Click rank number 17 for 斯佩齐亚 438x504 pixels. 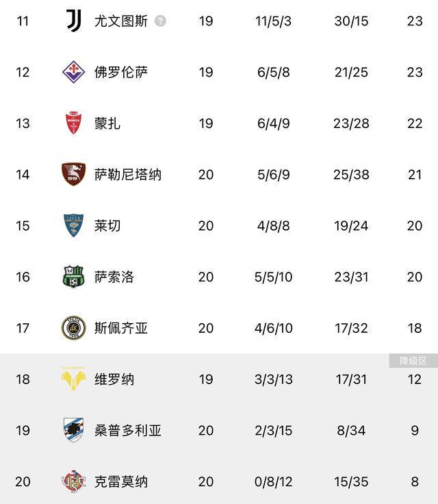coord(23,328)
